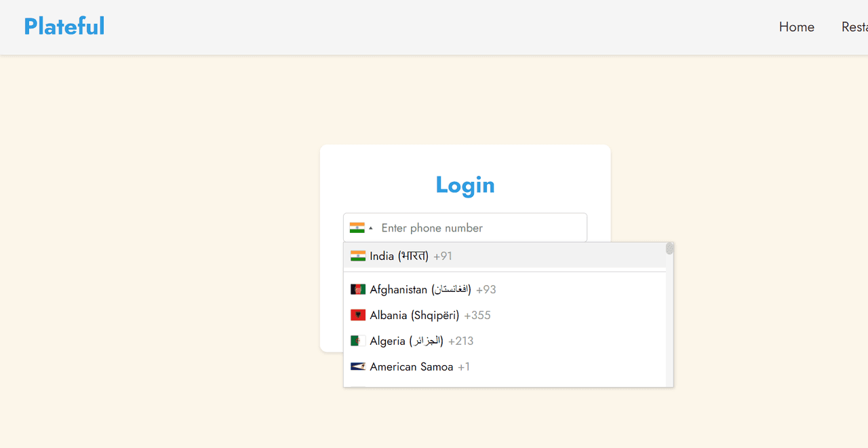Go to the Home page
868x448 pixels.
pyautogui.click(x=796, y=27)
